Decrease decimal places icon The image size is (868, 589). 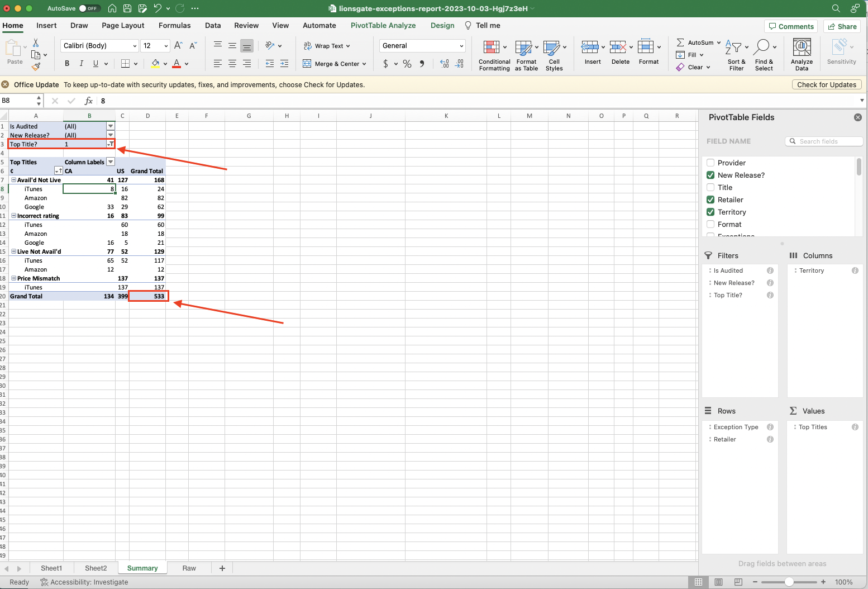[x=459, y=64]
